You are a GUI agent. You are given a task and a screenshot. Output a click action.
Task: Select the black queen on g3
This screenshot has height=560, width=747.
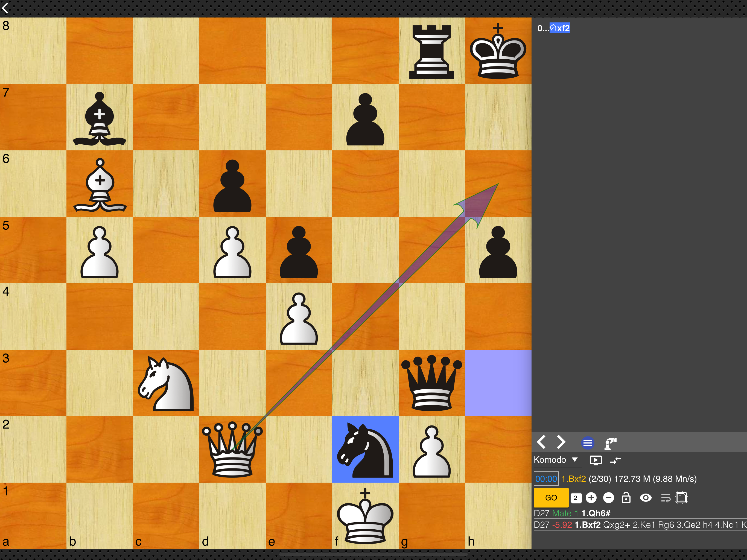[431, 383]
